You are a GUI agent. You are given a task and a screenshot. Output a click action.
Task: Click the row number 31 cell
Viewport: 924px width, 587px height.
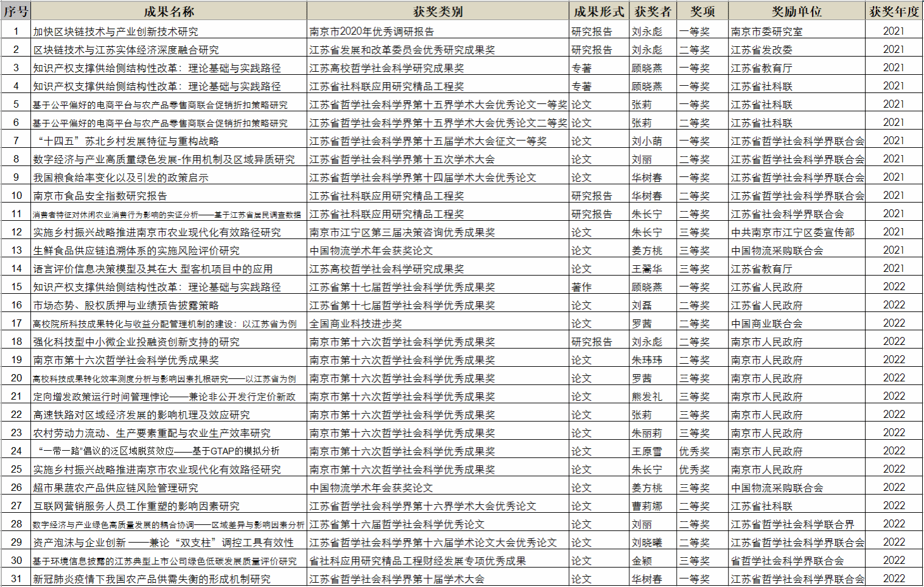pyautogui.click(x=16, y=578)
